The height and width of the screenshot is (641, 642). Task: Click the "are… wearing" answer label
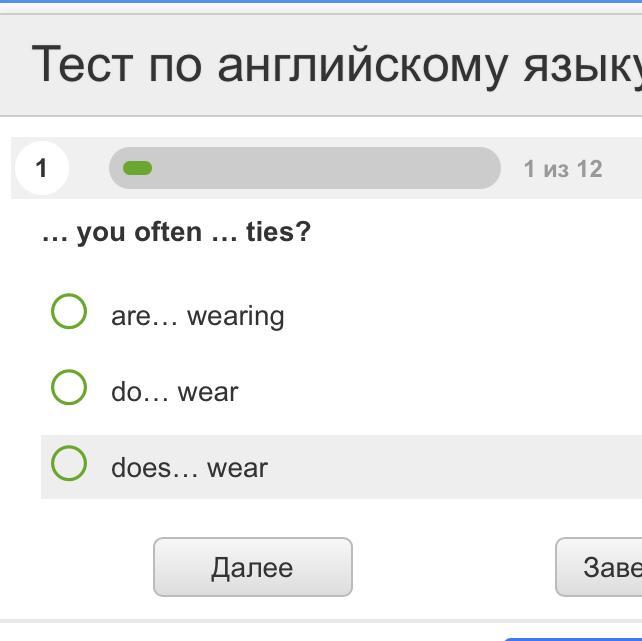(198, 316)
